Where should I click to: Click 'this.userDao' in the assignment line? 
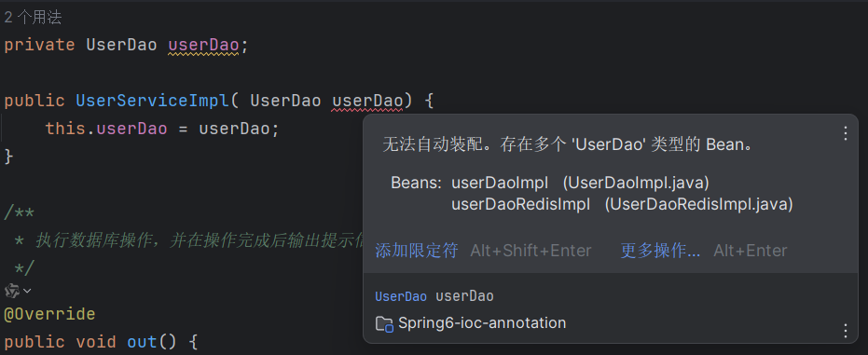click(106, 129)
